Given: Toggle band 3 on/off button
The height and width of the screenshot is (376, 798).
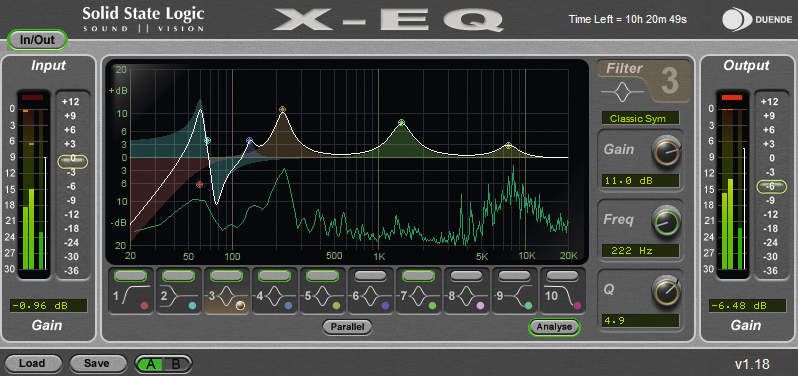Looking at the screenshot, I should tap(226, 275).
